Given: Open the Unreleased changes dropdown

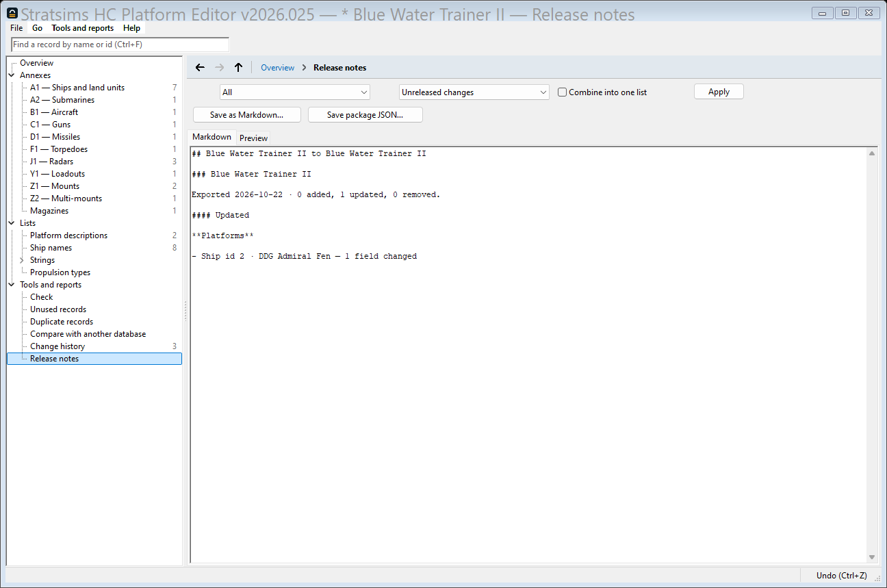Looking at the screenshot, I should click(x=474, y=92).
